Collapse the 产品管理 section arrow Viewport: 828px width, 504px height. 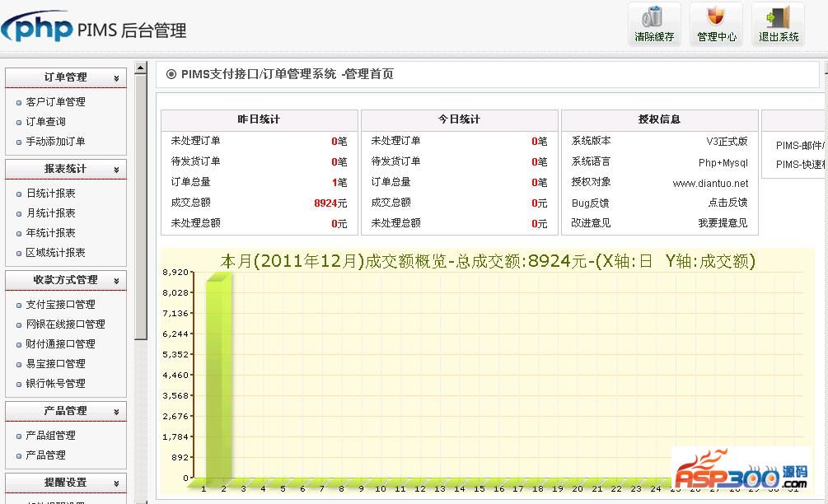[116, 412]
